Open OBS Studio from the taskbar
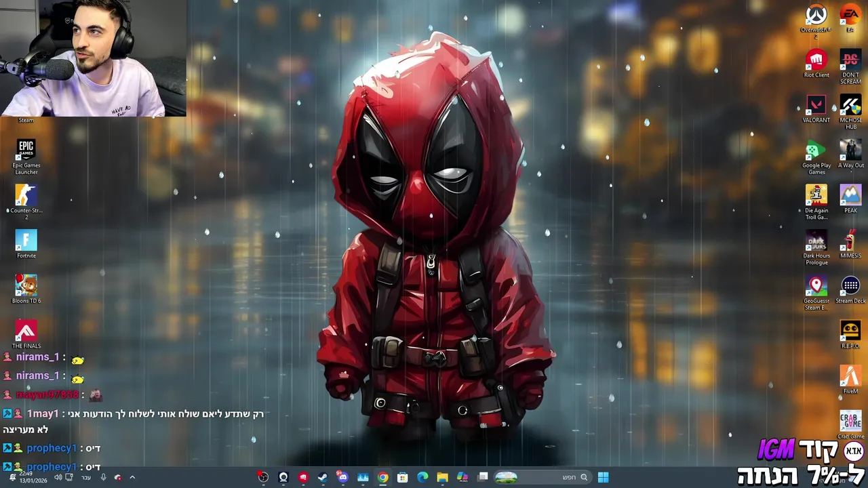The height and width of the screenshot is (488, 868). coord(262,477)
